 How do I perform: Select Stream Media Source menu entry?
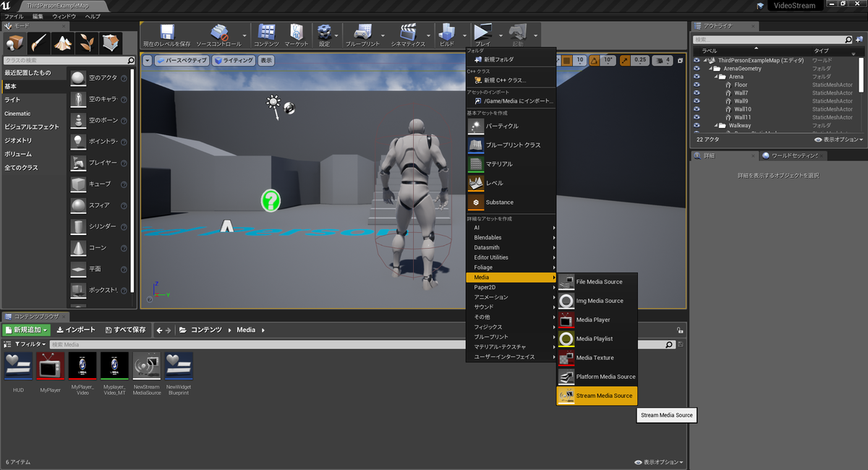tap(597, 396)
